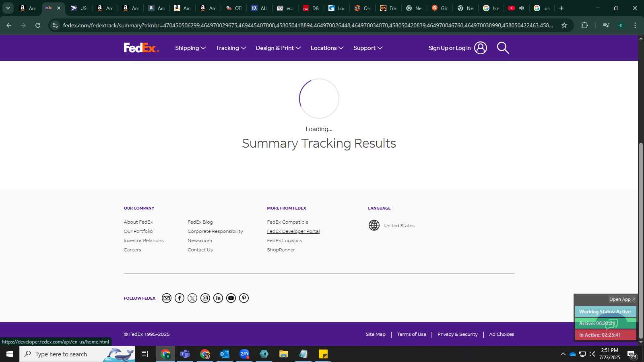Viewport: 644px width, 362px height.
Task: Expand the Locations dropdown menu
Action: click(x=327, y=48)
